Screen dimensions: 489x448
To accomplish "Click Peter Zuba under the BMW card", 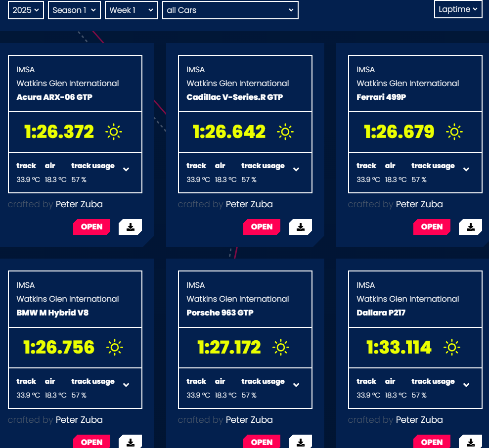I will coord(79,420).
